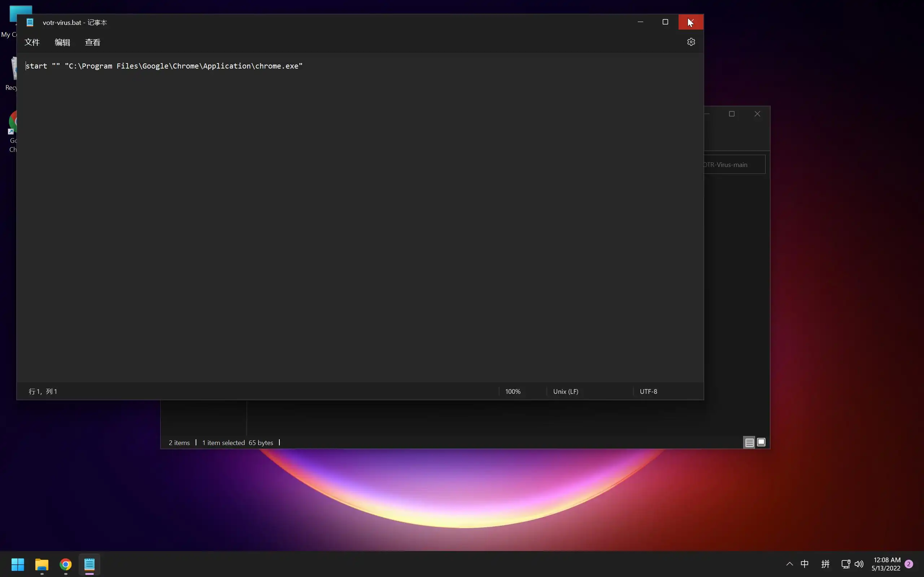This screenshot has width=924, height=577.
Task: Open File Explorer from taskbar
Action: [x=42, y=564]
